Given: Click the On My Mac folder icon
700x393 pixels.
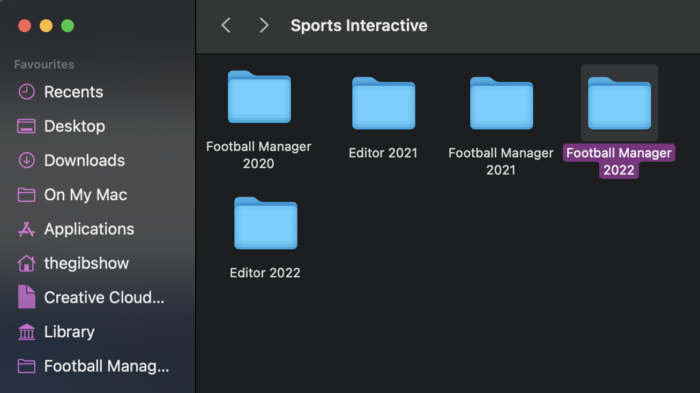Looking at the screenshot, I should (x=26, y=195).
